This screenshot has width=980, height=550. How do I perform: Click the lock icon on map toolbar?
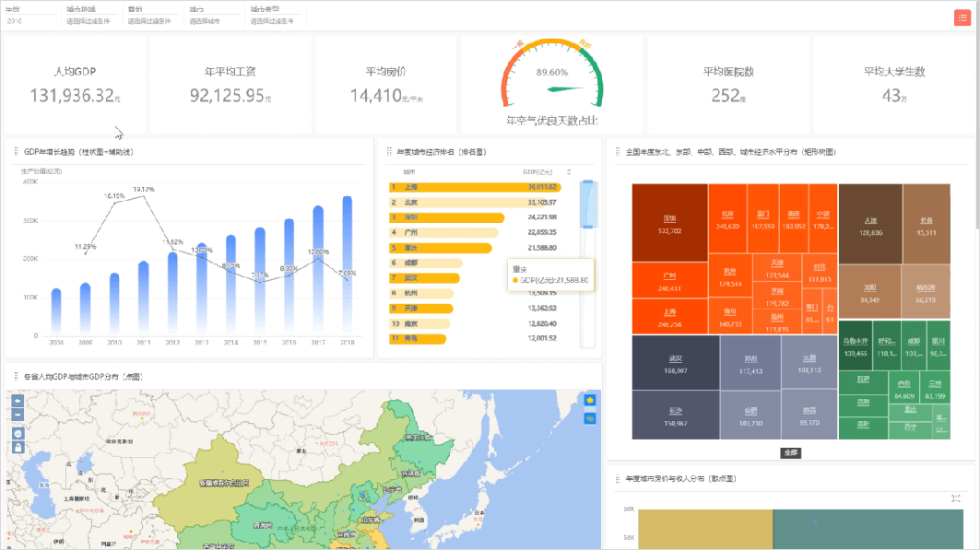tap(18, 447)
